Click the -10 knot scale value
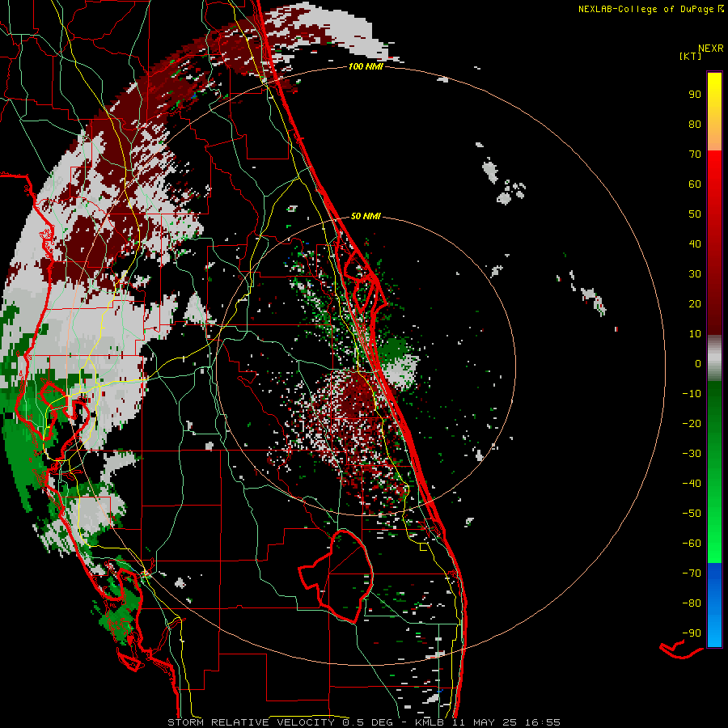The image size is (728, 728). point(692,394)
